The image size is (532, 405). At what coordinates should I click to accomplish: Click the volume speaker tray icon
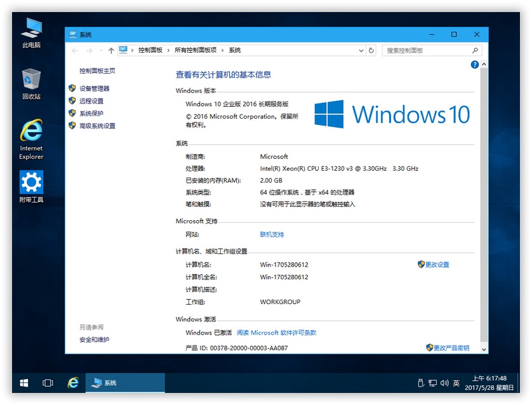point(444,383)
